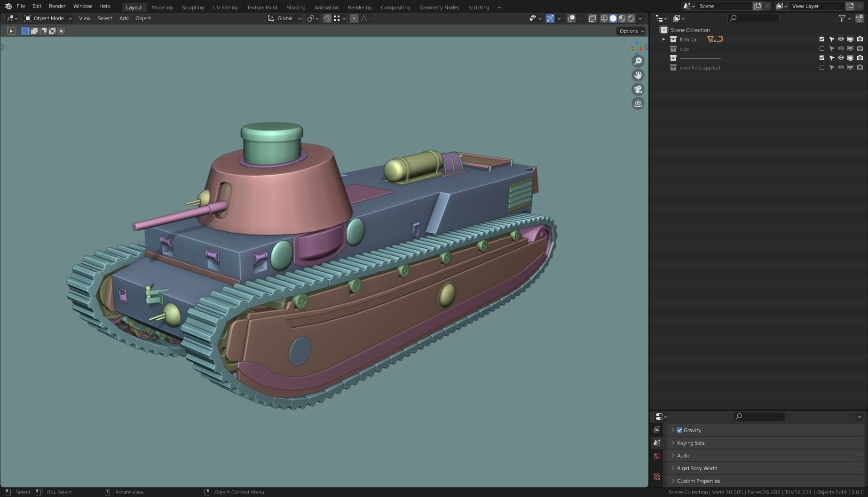Create new scene with copy icon

coord(758,6)
